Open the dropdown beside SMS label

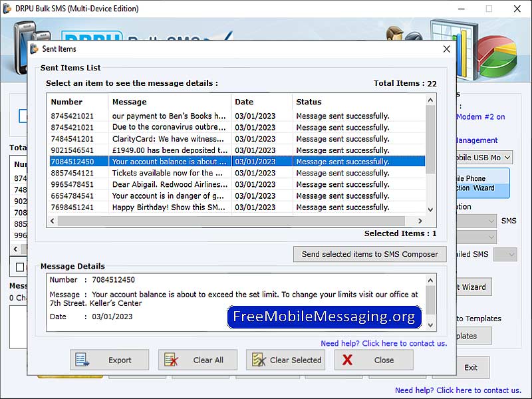491,221
